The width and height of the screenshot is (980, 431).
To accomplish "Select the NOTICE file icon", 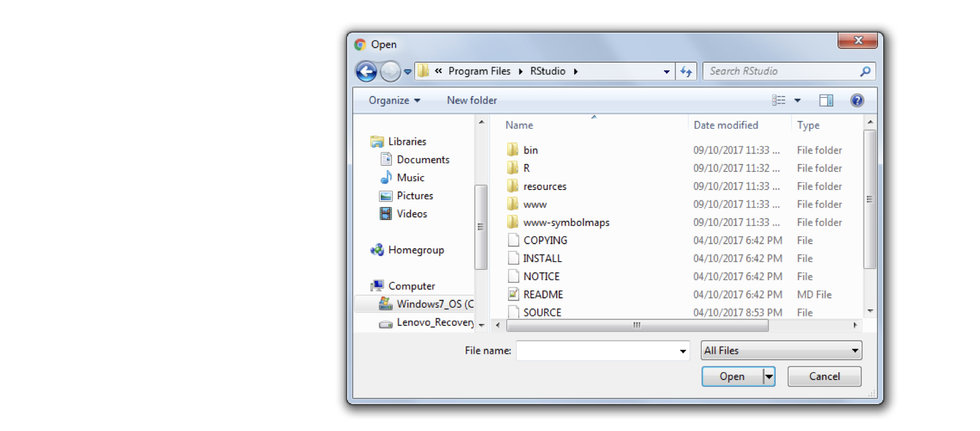I will tap(513, 276).
